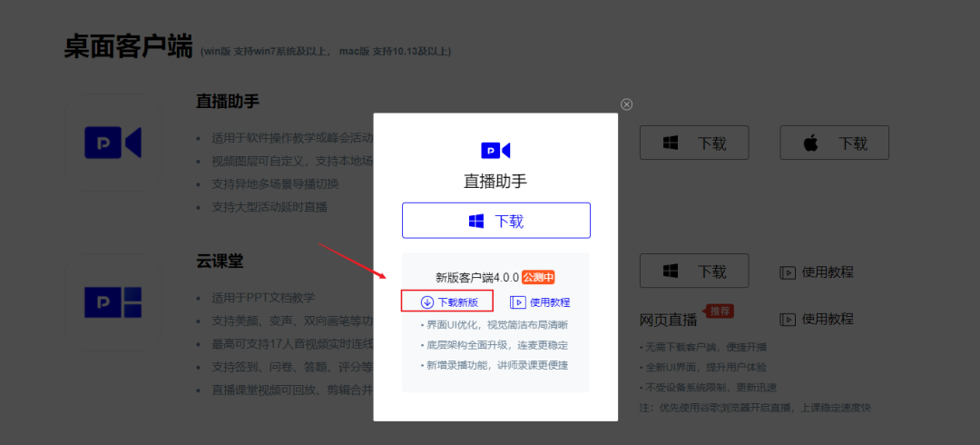Image resolution: width=980 pixels, height=445 pixels.
Task: Click the Windows 下载 button for 直播助手 row
Action: point(694,143)
